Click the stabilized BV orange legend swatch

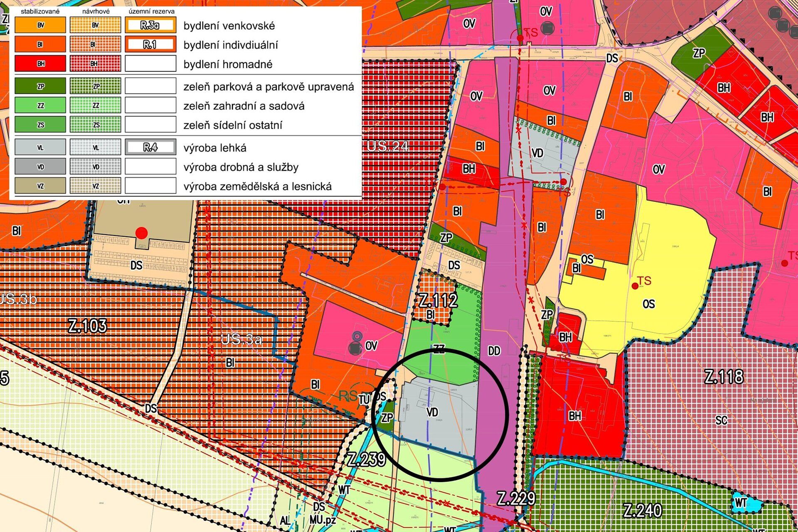tap(40, 25)
